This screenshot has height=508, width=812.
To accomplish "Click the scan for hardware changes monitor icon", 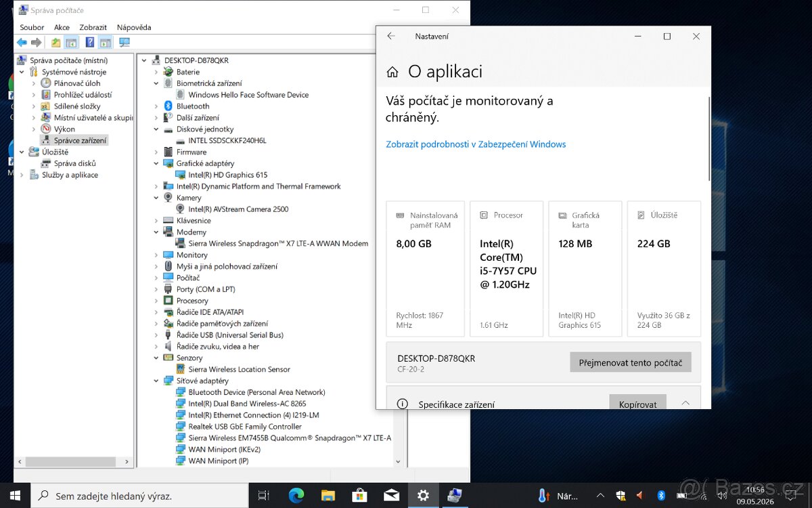I will (x=125, y=43).
